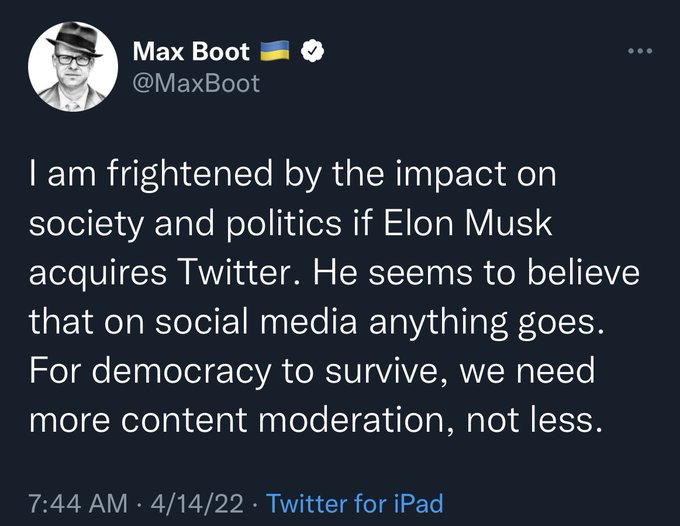This screenshot has width=680, height=526.
Task: Click the verified checkmark badge
Action: pos(313,50)
